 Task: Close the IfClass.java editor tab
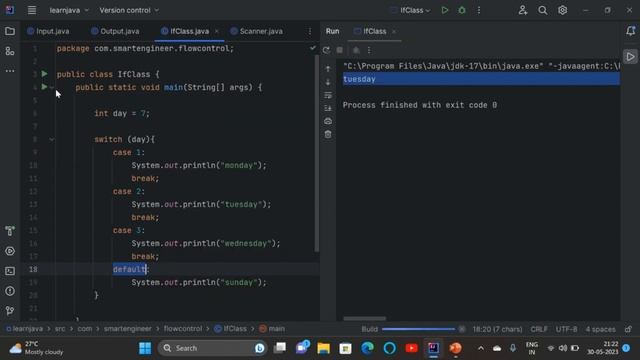(x=217, y=31)
